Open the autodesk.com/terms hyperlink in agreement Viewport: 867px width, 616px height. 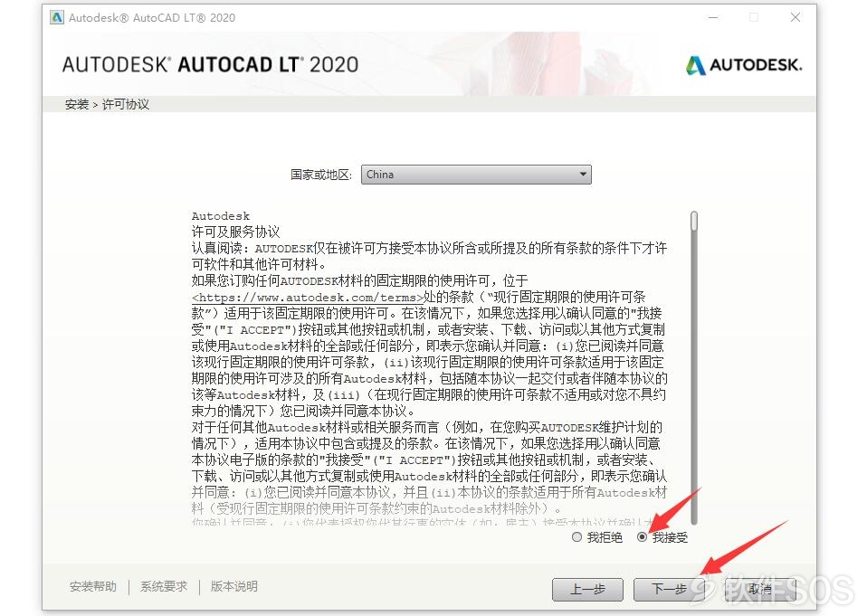pos(308,298)
